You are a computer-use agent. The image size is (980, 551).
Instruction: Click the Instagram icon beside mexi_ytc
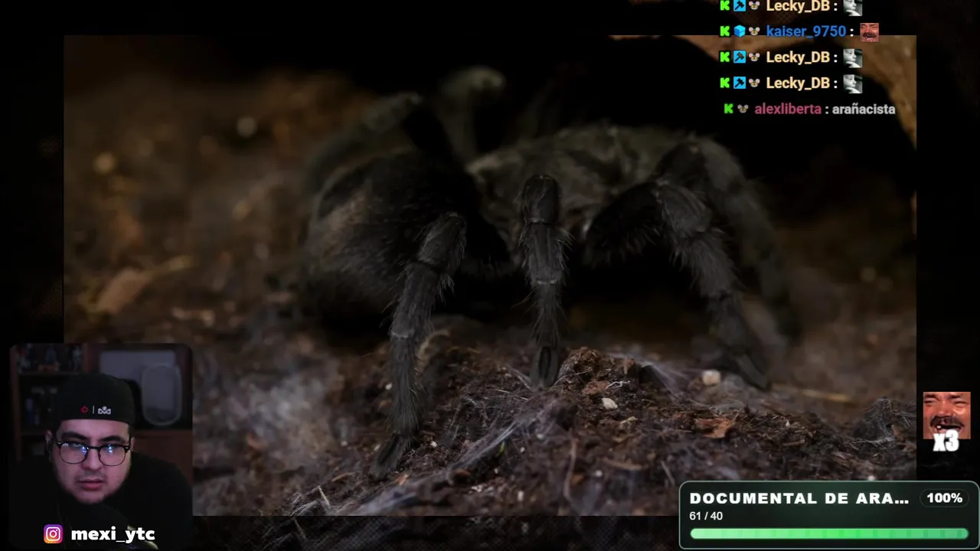coord(53,534)
